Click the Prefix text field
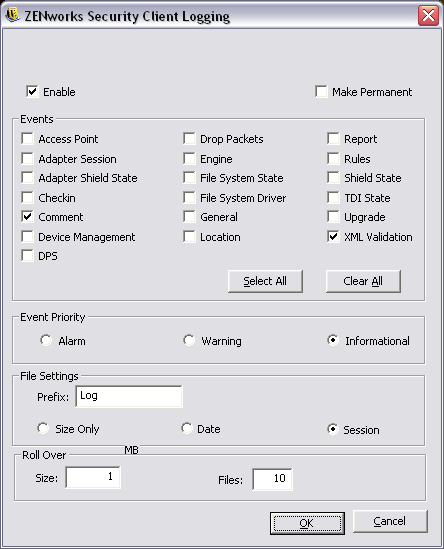This screenshot has height=549, width=444. 129,396
